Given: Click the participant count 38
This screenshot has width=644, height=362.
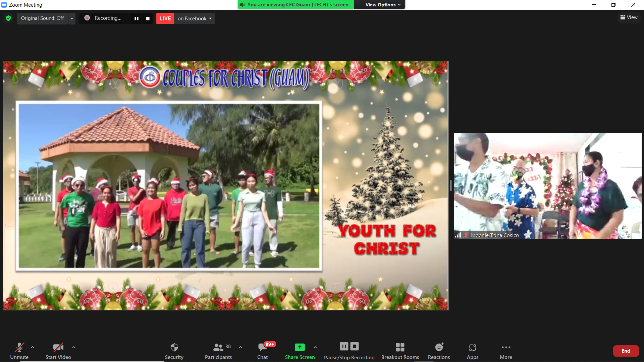Looking at the screenshot, I should tap(228, 347).
